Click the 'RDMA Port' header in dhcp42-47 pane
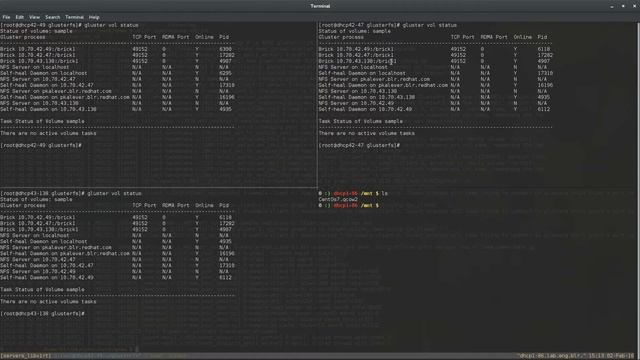Screen dimensions: 640x360 pos(494,37)
